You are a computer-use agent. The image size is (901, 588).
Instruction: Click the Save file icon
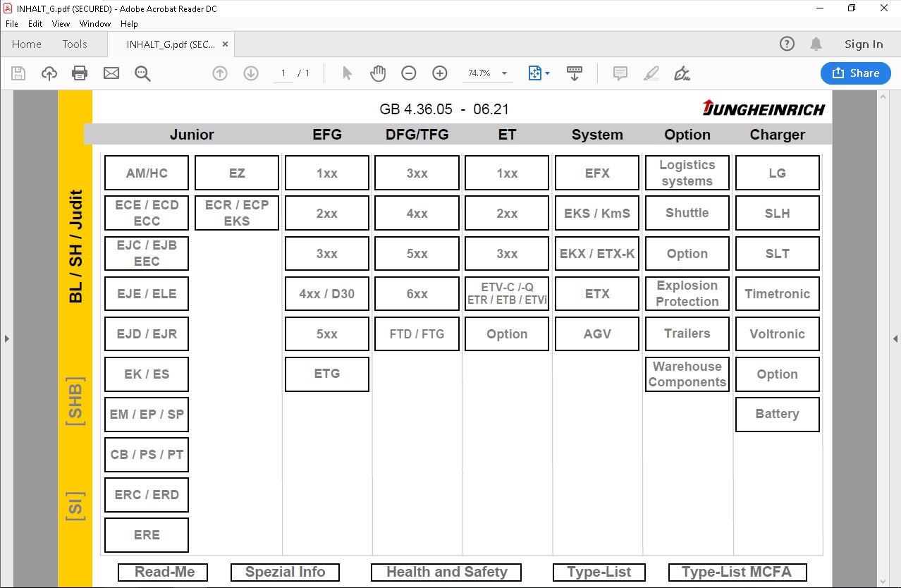(18, 73)
